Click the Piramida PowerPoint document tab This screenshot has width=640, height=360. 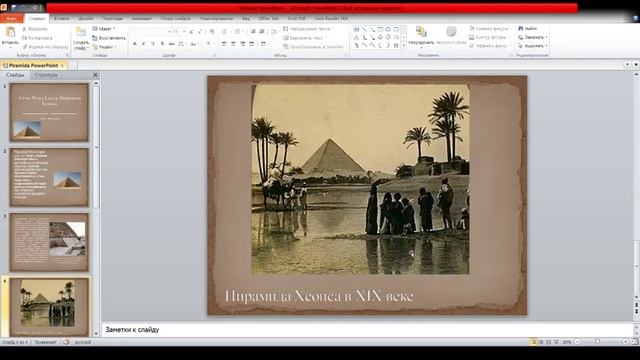point(33,65)
